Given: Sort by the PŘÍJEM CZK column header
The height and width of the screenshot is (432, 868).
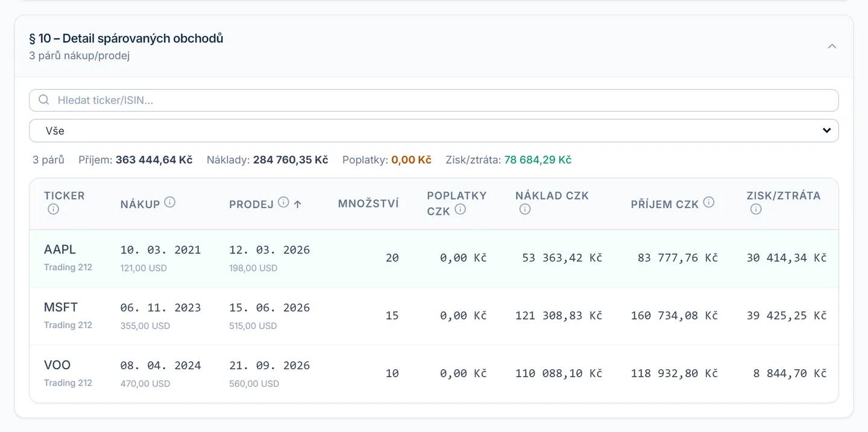Looking at the screenshot, I should click(x=665, y=204).
